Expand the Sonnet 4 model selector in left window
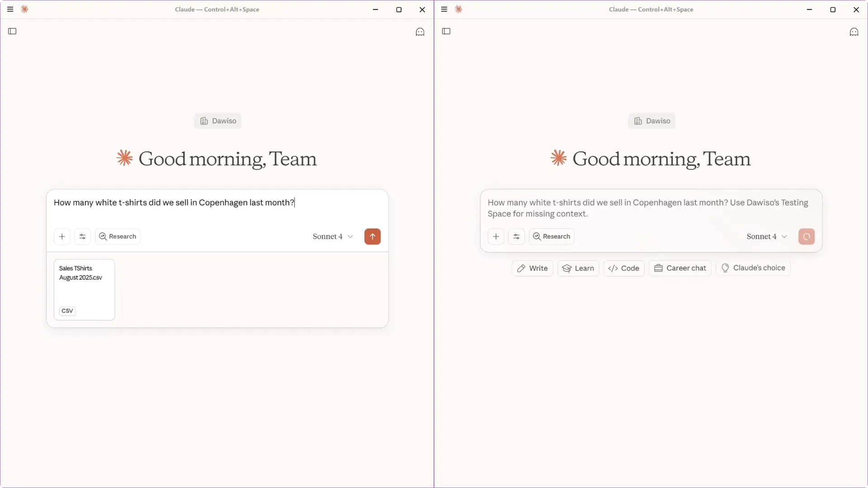 click(x=333, y=236)
